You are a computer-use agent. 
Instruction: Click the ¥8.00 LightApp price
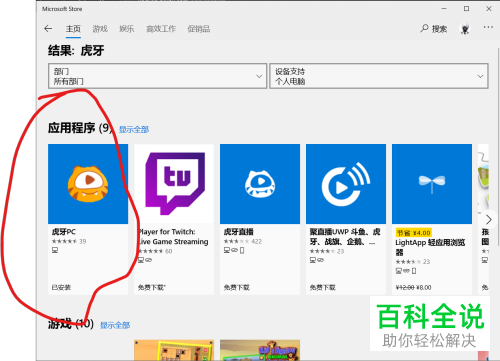click(424, 287)
